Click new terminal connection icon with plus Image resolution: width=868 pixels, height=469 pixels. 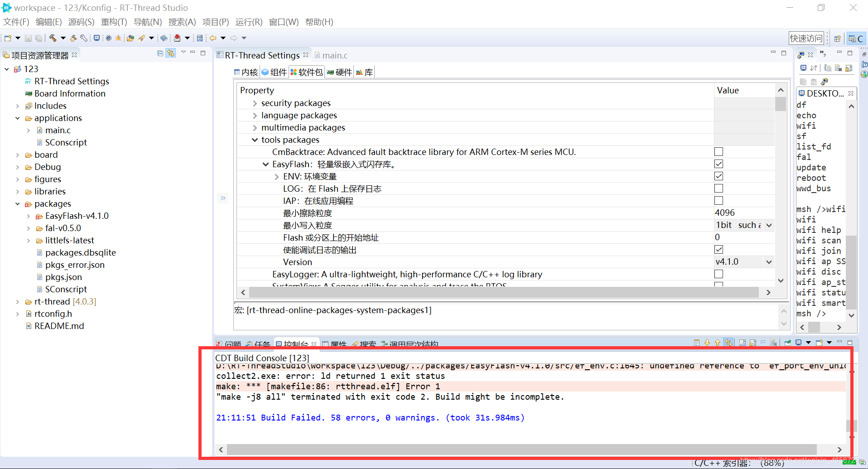[x=824, y=82]
